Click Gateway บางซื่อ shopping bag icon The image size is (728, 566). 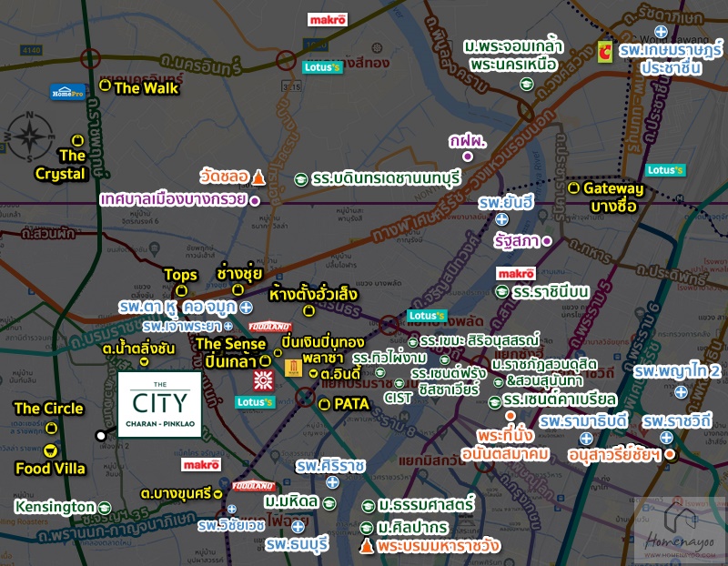574,188
